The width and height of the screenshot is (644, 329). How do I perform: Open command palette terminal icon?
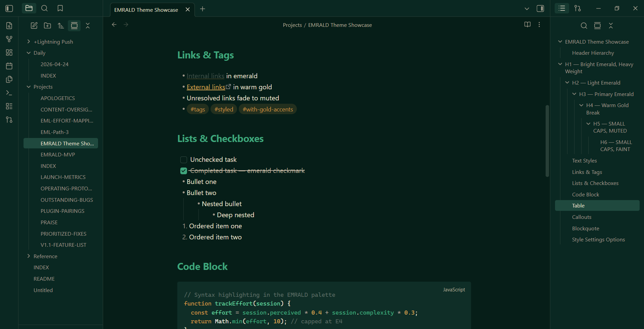9,93
